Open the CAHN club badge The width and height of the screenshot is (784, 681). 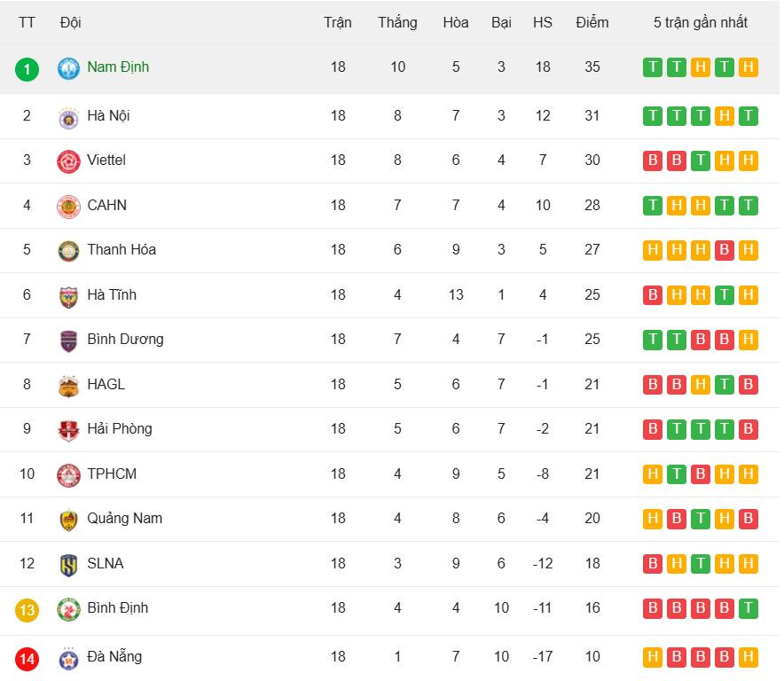pyautogui.click(x=68, y=206)
